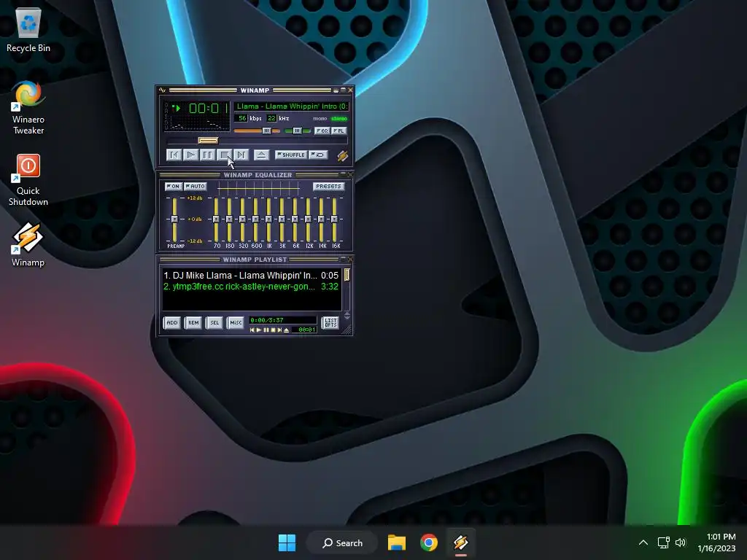
Task: Click the equalizer frequency curve graph
Action: coord(258,189)
